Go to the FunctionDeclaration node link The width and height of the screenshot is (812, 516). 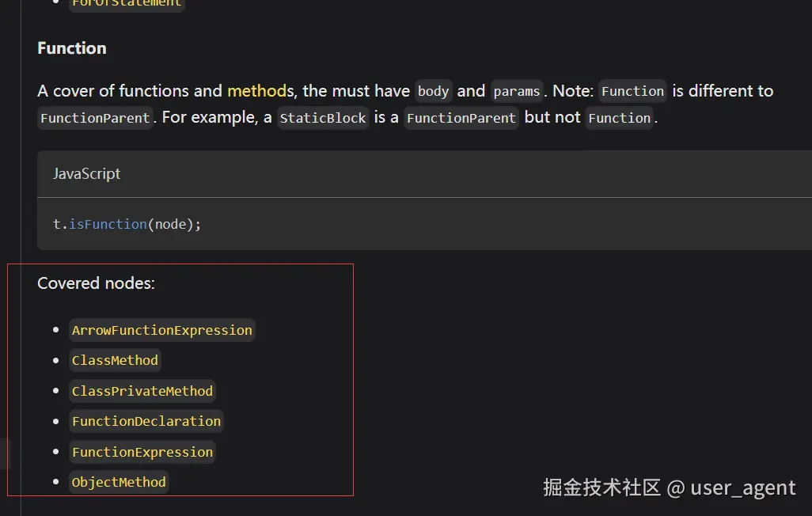tap(146, 421)
